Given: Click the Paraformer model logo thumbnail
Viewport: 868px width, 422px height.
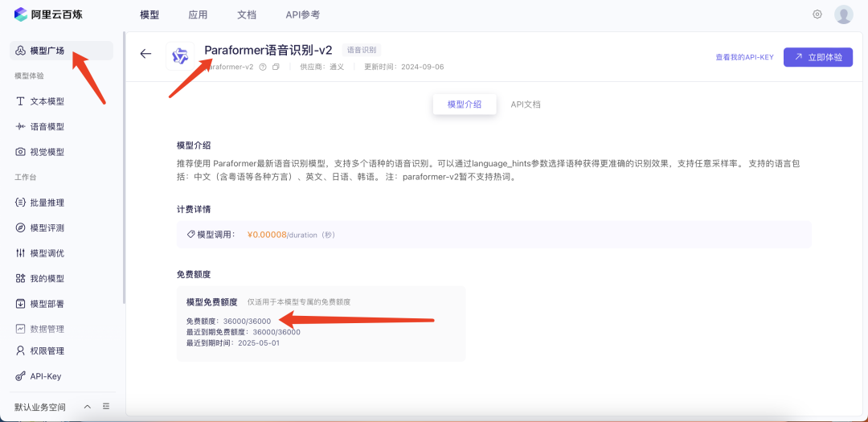Looking at the screenshot, I should coord(180,56).
